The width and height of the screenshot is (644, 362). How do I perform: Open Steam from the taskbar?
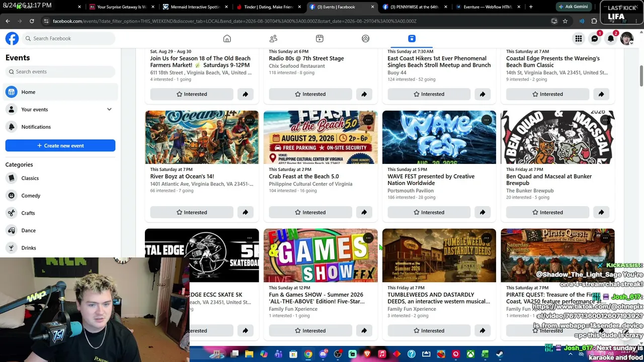(x=500, y=354)
